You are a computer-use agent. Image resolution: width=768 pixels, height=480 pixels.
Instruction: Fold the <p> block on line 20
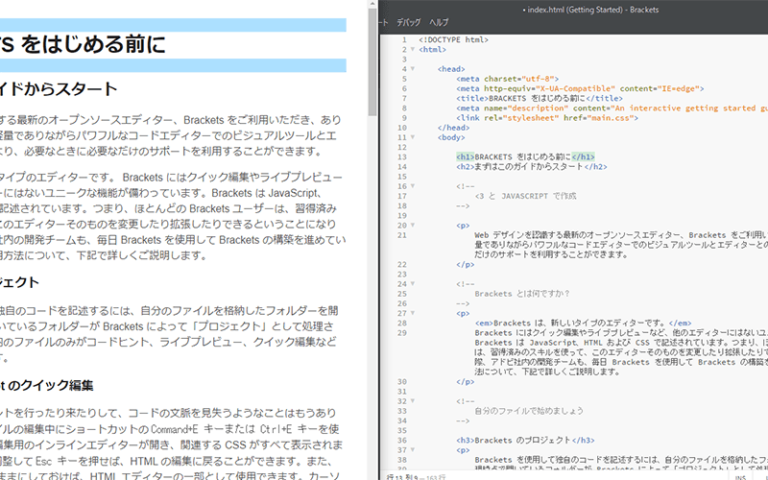point(413,225)
